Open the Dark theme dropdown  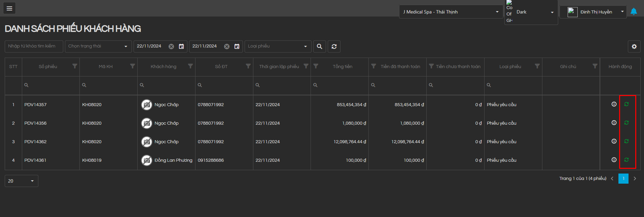pyautogui.click(x=535, y=12)
